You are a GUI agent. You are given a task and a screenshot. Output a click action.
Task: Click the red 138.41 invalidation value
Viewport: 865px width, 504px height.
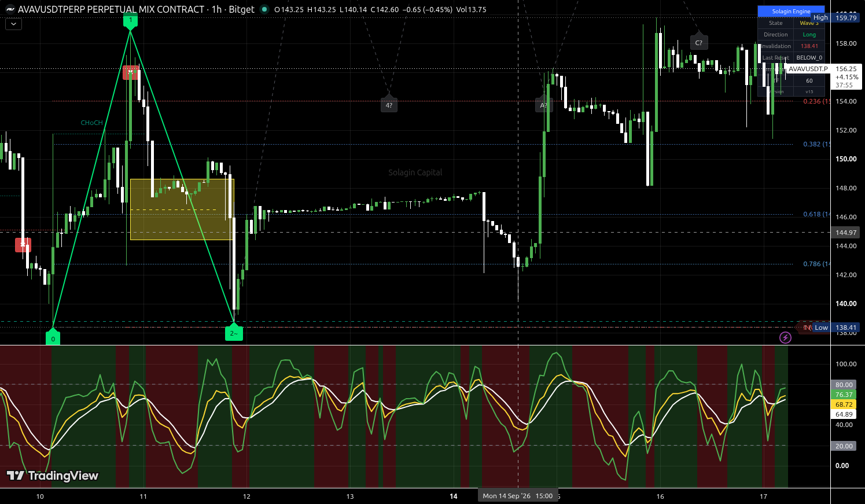coord(809,46)
